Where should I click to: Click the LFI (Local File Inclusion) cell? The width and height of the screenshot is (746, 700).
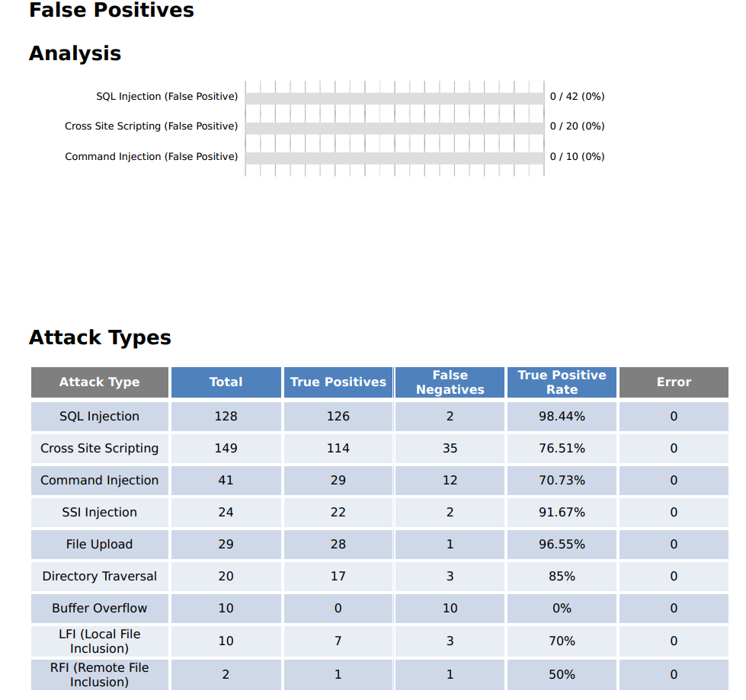[x=100, y=641]
